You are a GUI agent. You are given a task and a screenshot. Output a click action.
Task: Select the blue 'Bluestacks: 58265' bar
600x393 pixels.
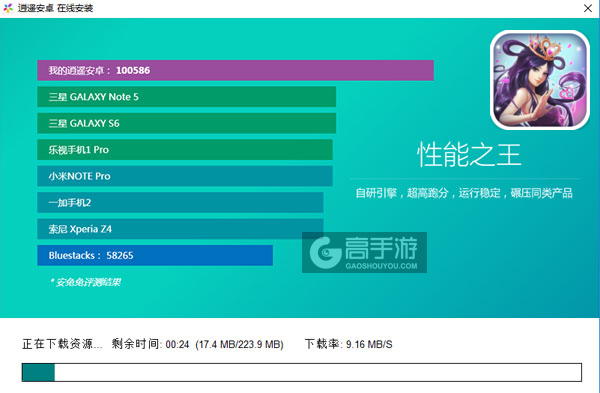click(155, 255)
